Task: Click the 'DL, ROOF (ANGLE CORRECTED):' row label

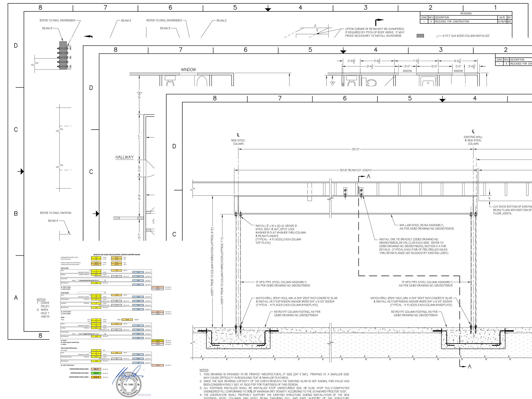Action: click(70, 342)
